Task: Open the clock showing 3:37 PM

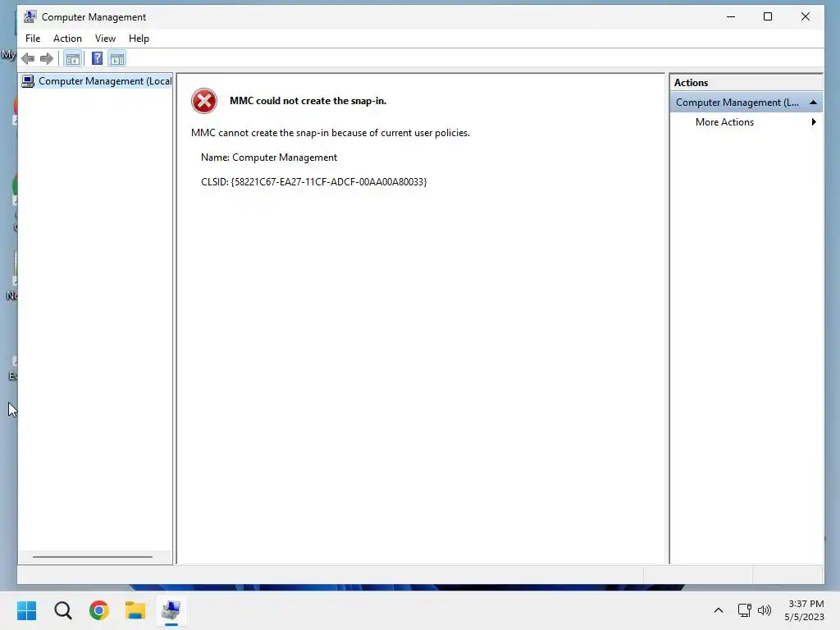Action: 804,610
